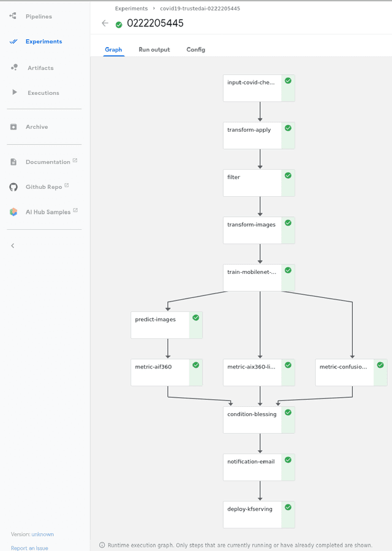Click the back arrow next to run 0222205445
The height and width of the screenshot is (551, 392).
(105, 23)
